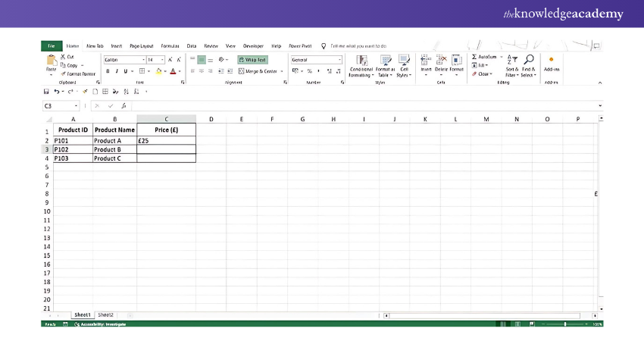This screenshot has height=341, width=644.
Task: Toggle Italic formatting
Action: click(117, 71)
